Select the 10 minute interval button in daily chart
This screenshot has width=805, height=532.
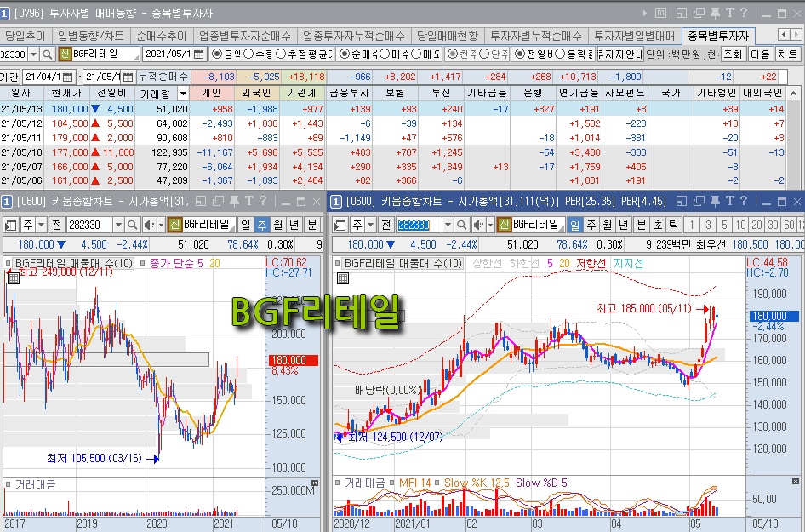(x=740, y=225)
